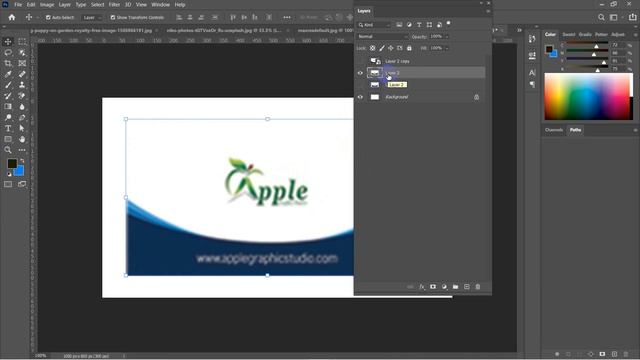The height and width of the screenshot is (360, 640).
Task: Open the Window menu
Action: coord(160,4)
